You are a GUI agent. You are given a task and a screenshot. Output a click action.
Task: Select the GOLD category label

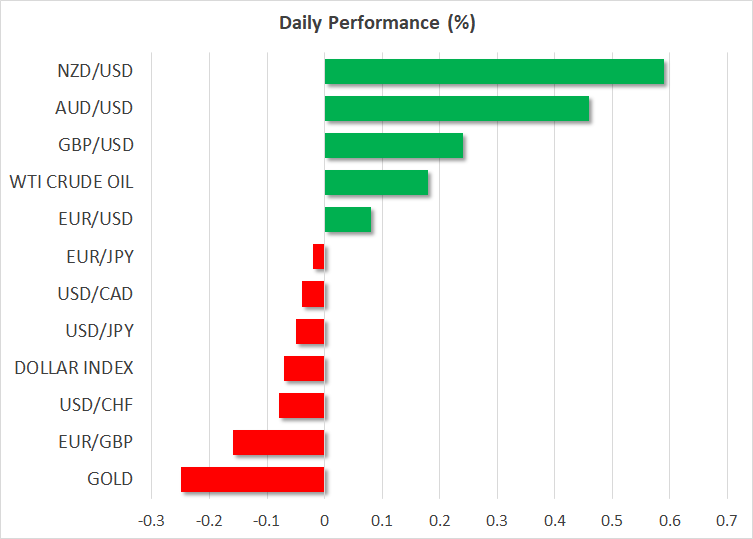tap(110, 479)
